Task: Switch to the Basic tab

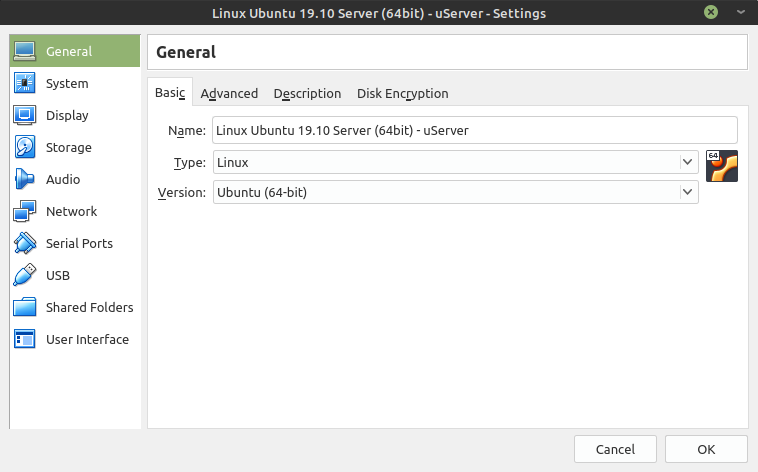Action: click(170, 92)
